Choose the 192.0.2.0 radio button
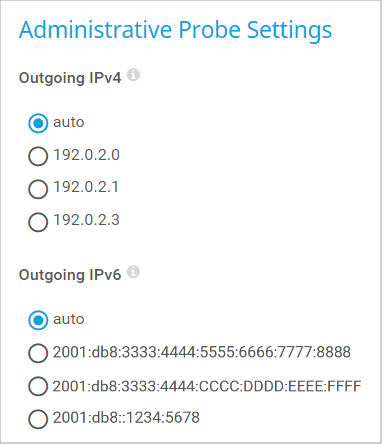The image size is (382, 444). click(38, 156)
